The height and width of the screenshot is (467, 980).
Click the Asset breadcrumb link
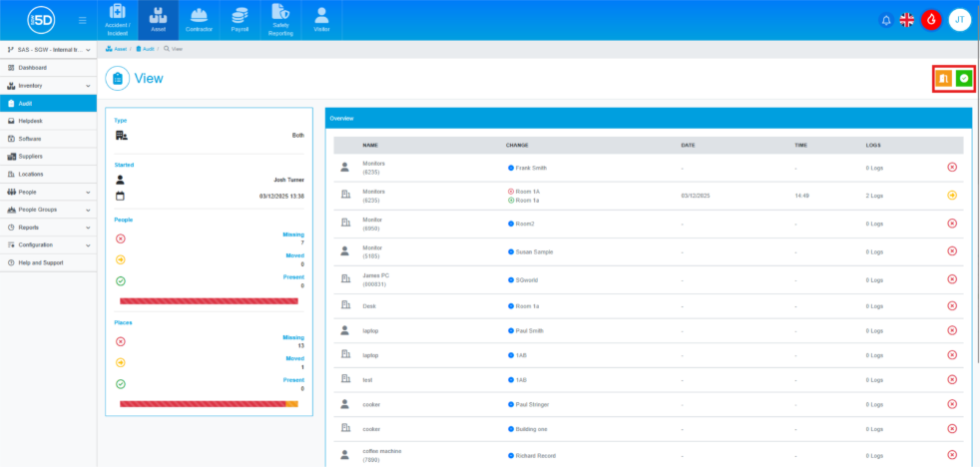pos(119,48)
